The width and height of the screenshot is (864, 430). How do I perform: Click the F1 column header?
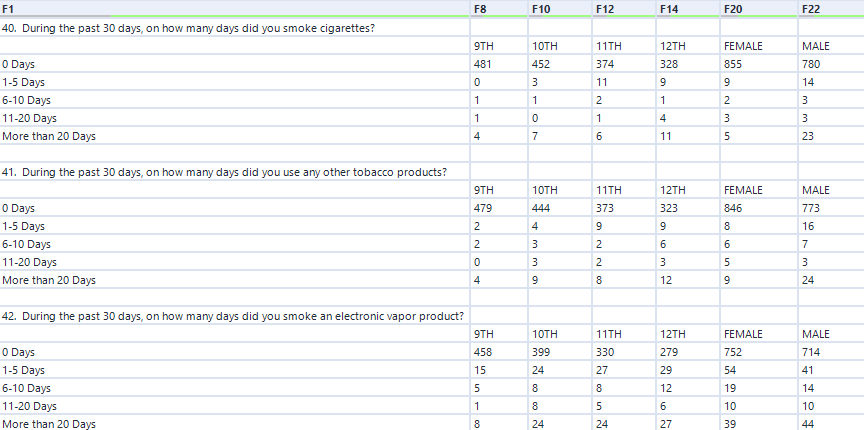click(x=10, y=8)
